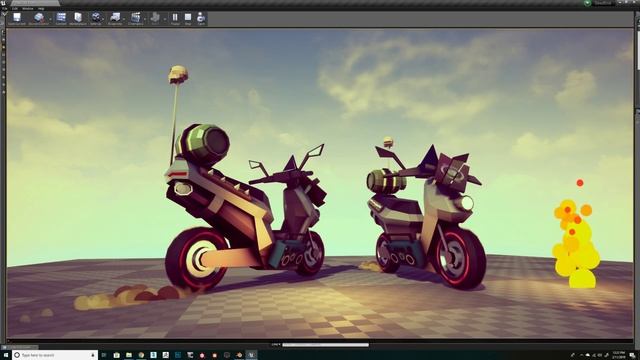Open the Blueprints toolbar icon
640x360 pixels.
(115, 18)
